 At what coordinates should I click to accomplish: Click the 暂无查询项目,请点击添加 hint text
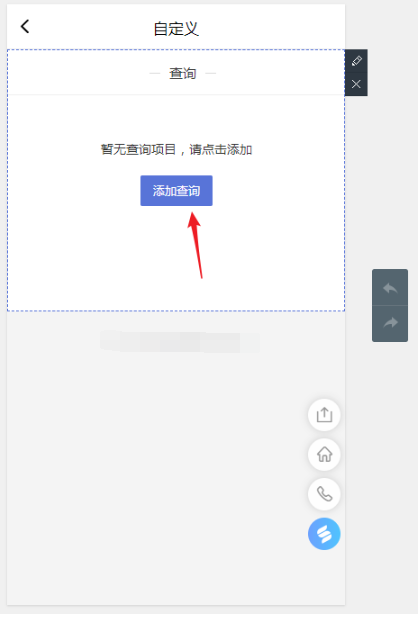176,150
